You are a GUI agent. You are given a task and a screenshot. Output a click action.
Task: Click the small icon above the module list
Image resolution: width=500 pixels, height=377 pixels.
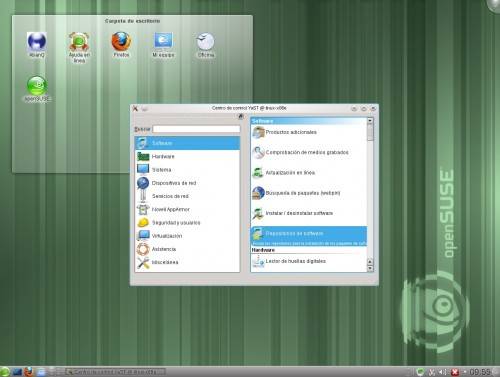click(241, 116)
